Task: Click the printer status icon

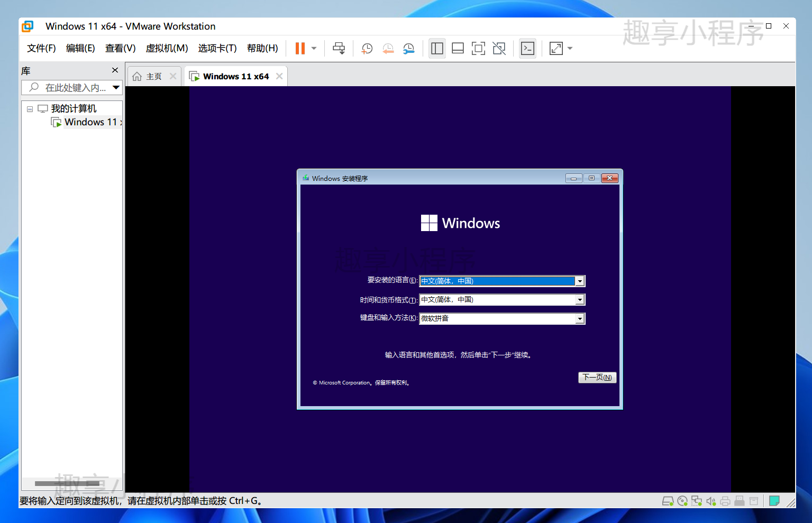Action: [725, 501]
